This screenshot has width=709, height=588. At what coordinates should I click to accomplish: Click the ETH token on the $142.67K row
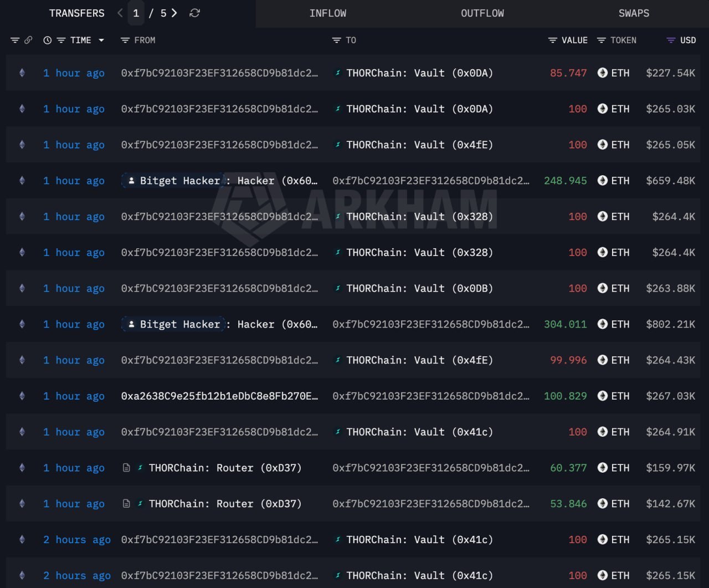pyautogui.click(x=614, y=504)
